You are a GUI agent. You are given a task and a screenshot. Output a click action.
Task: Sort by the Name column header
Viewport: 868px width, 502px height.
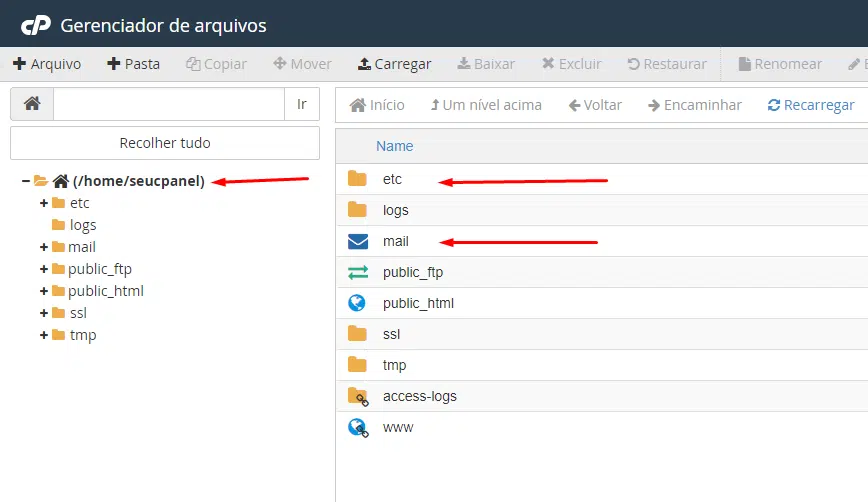(394, 146)
